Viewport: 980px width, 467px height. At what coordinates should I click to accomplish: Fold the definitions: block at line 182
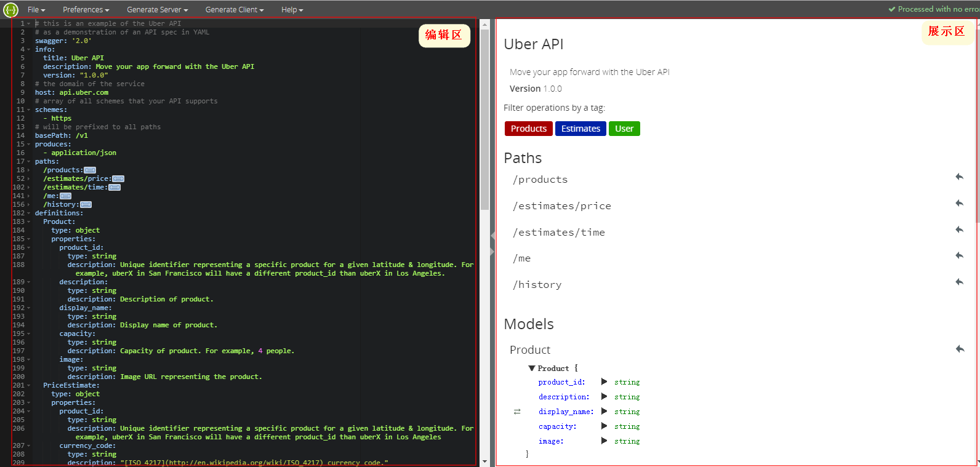click(x=28, y=214)
